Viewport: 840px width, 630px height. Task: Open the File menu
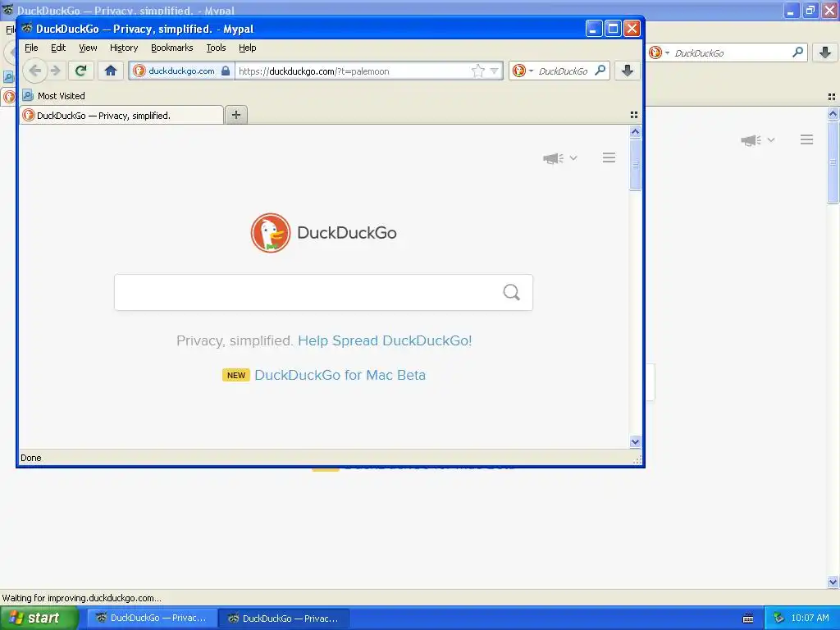pyautogui.click(x=31, y=48)
